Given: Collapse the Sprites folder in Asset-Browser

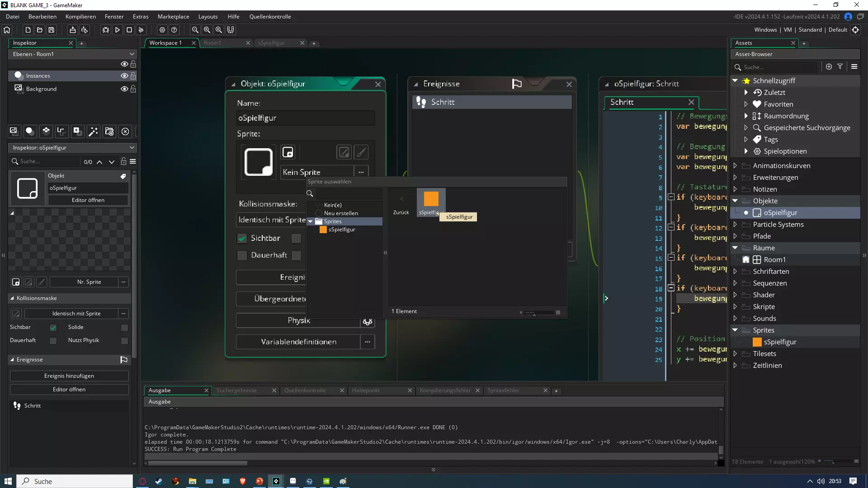Looking at the screenshot, I should tap(735, 330).
